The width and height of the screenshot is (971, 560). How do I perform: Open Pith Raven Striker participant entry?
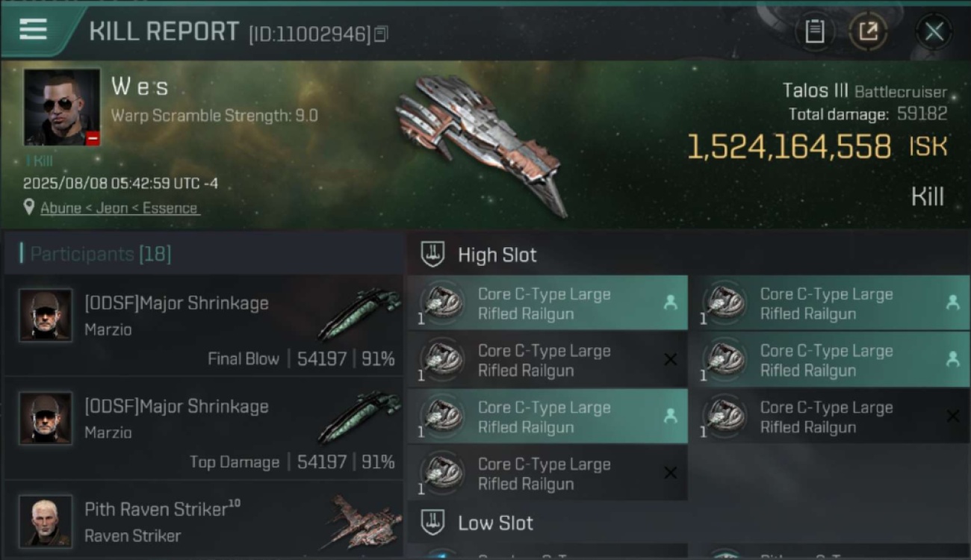[x=204, y=520]
